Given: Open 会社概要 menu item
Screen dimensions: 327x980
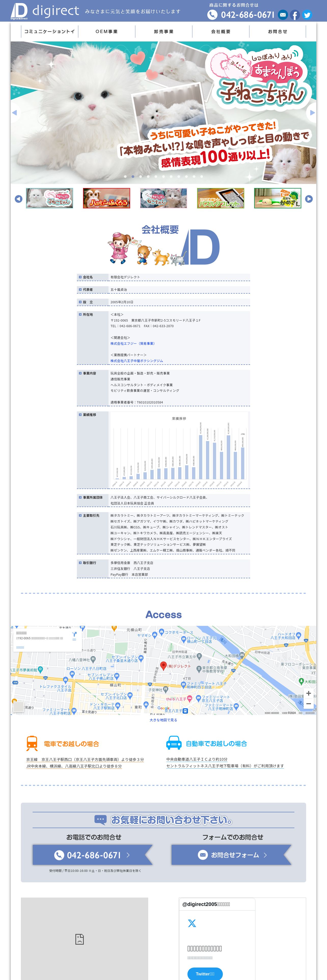Looking at the screenshot, I should (x=221, y=32).
